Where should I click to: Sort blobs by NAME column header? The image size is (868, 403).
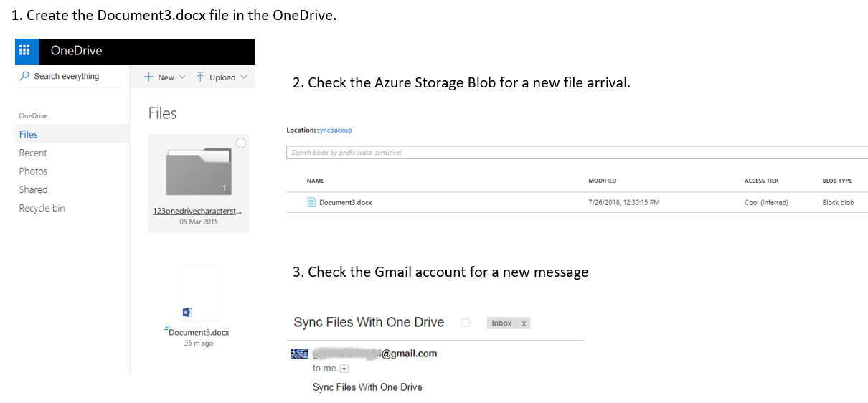pyautogui.click(x=316, y=181)
